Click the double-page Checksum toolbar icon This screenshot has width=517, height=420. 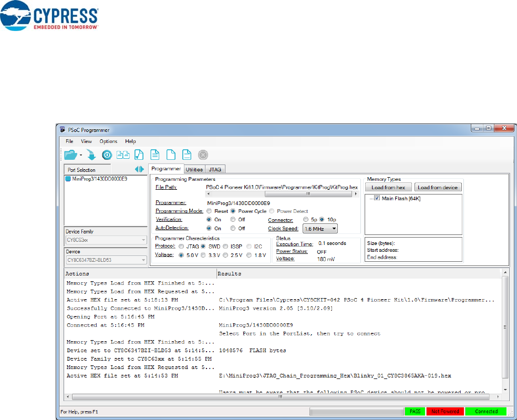(123, 155)
